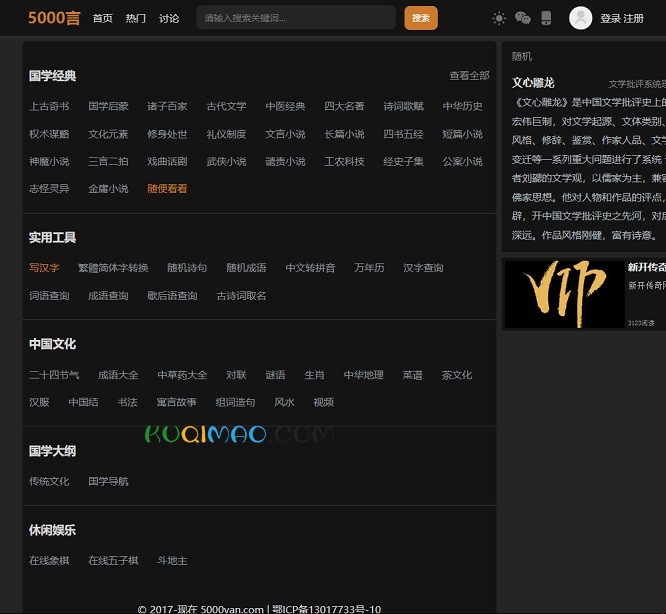666x614 pixels.
Task: Open the 传统文化 link
Action: [x=49, y=482]
